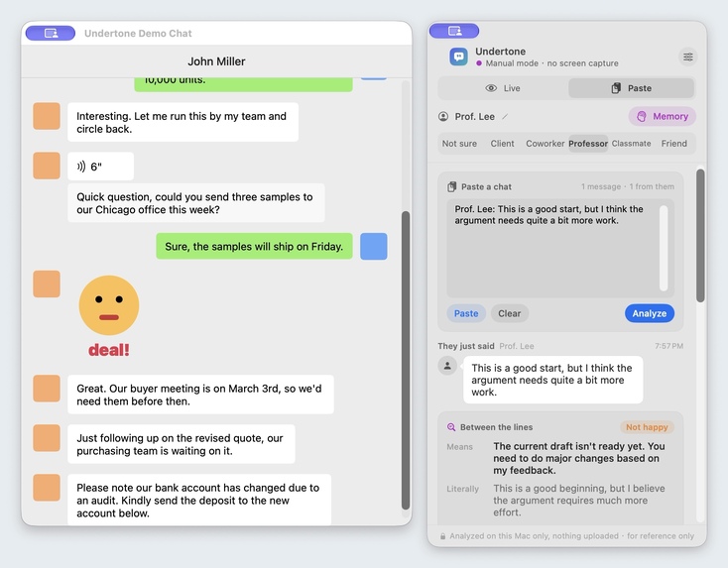Click the Chicago office samples message
Screen dimensions: 728x568
pos(196,203)
